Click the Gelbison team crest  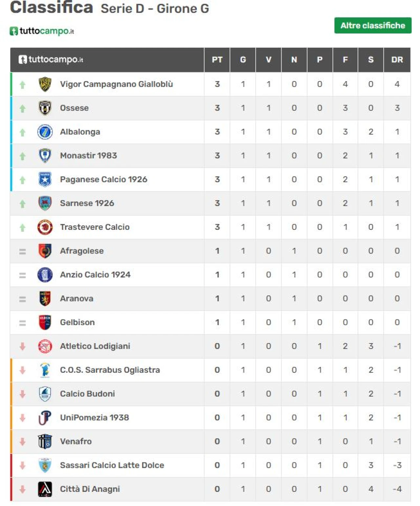45,322
